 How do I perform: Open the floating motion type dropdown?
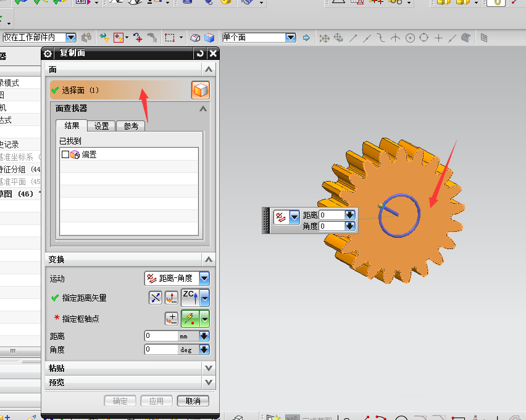point(294,217)
